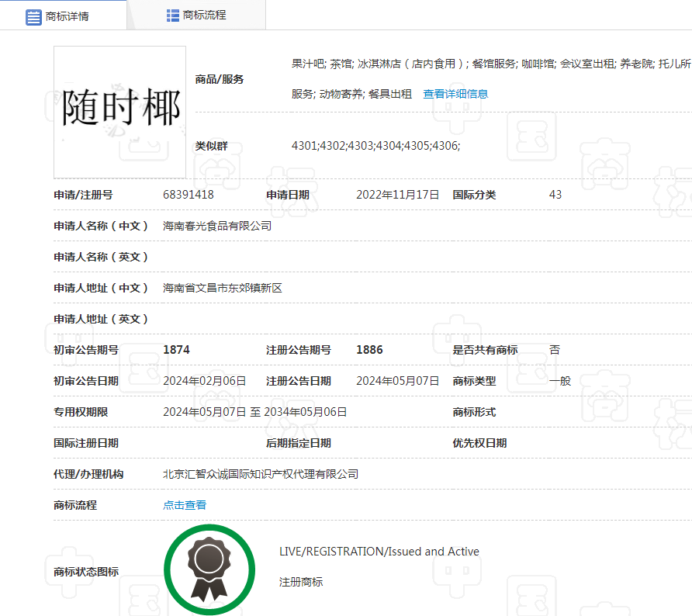Click the goods list line starting 果汁吧; 茶馆
The height and width of the screenshot is (616, 692).
point(491,64)
